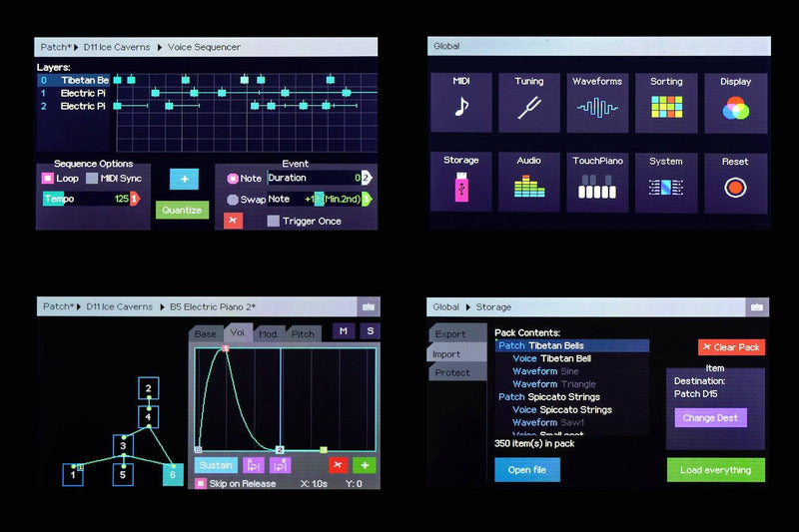Open the Sorting color grid tile
The image size is (799, 532).
666,103
